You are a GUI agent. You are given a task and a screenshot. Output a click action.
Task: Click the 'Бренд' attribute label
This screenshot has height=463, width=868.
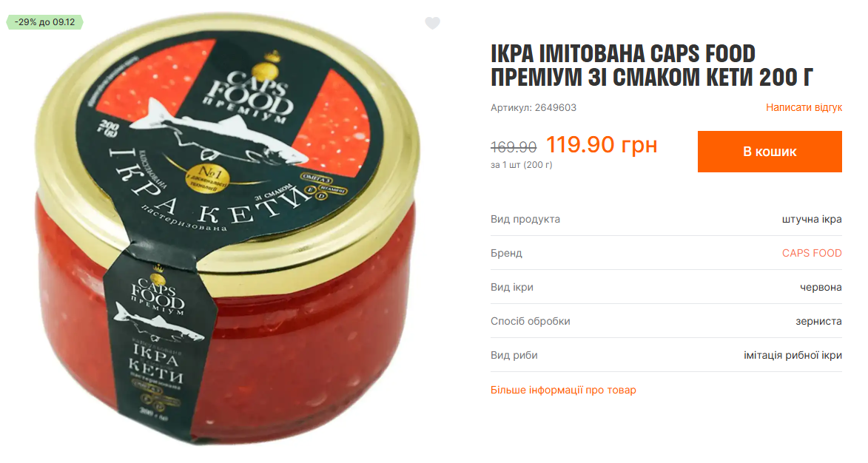point(506,253)
